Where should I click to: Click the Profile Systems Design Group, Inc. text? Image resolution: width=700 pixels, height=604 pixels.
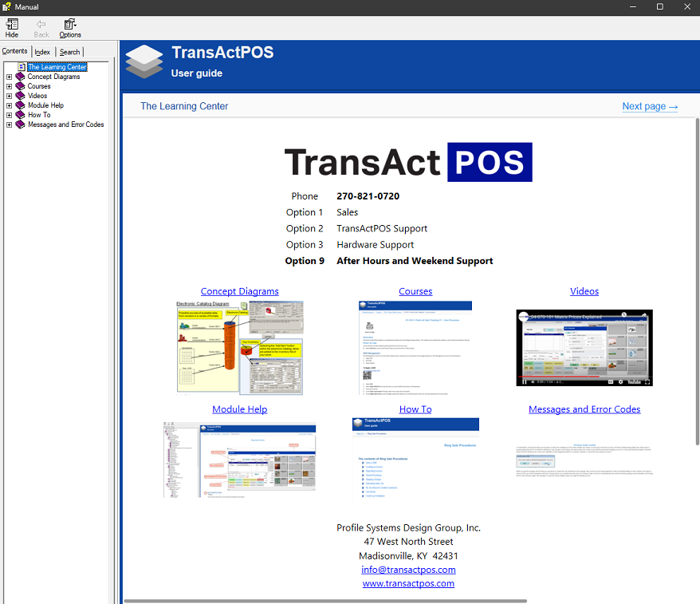[x=408, y=527]
